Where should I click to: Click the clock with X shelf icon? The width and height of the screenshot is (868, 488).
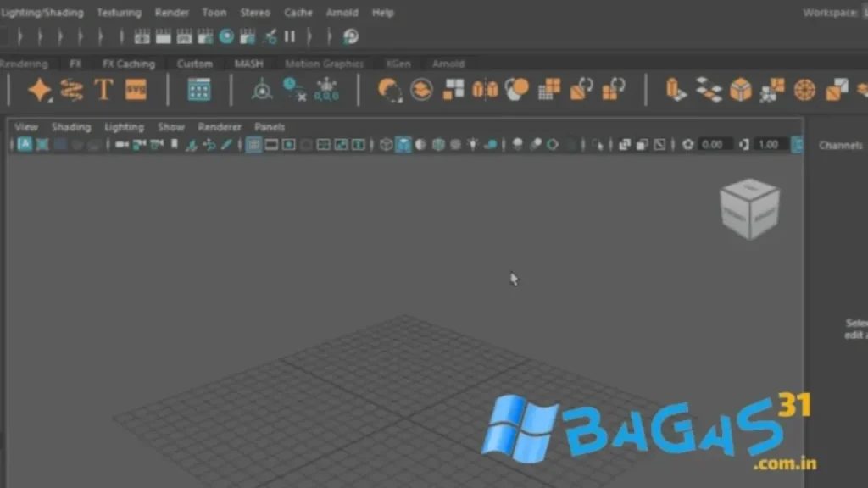click(x=294, y=89)
